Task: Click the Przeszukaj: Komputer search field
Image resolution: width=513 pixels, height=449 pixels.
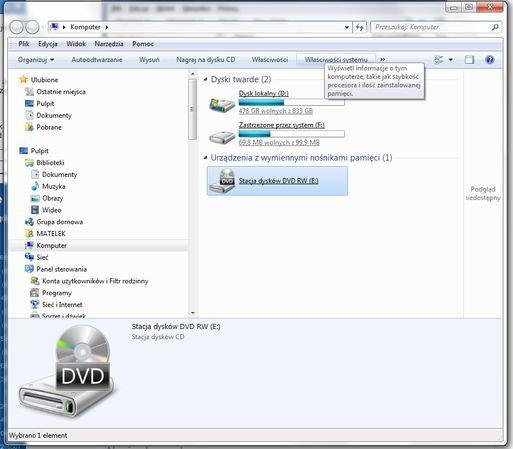Action: pyautogui.click(x=432, y=27)
